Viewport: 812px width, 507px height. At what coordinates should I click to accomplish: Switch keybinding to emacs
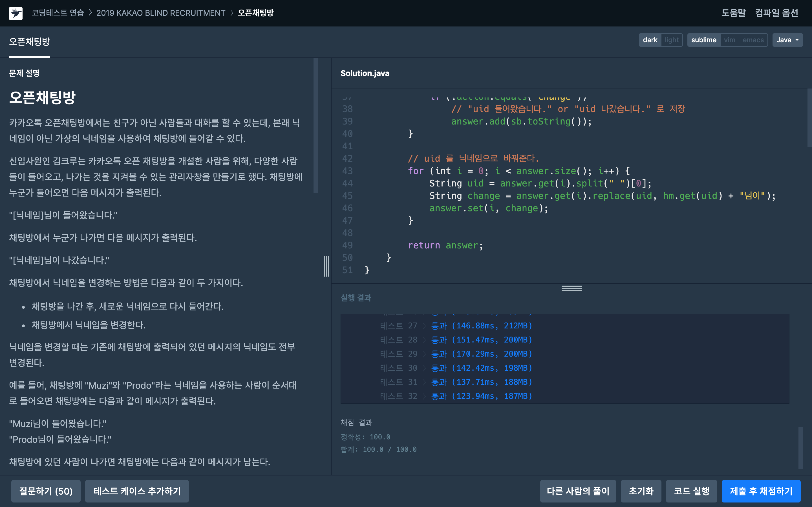pyautogui.click(x=753, y=40)
